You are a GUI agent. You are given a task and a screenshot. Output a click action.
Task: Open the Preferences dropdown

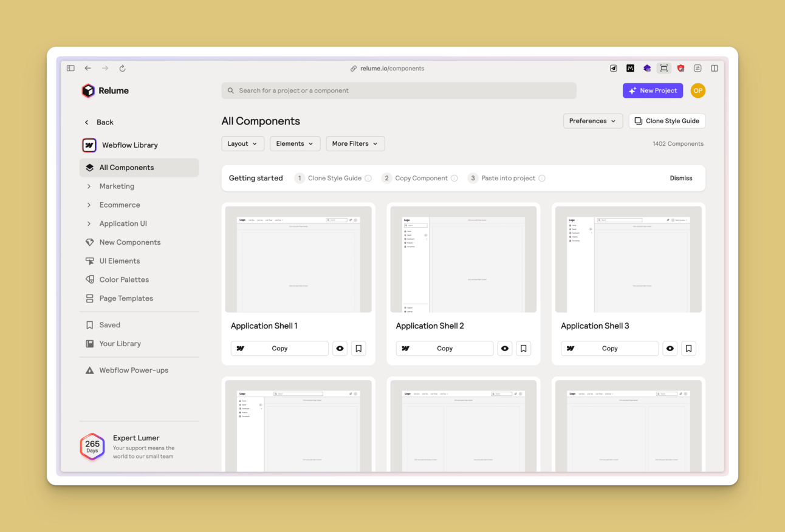[592, 121]
